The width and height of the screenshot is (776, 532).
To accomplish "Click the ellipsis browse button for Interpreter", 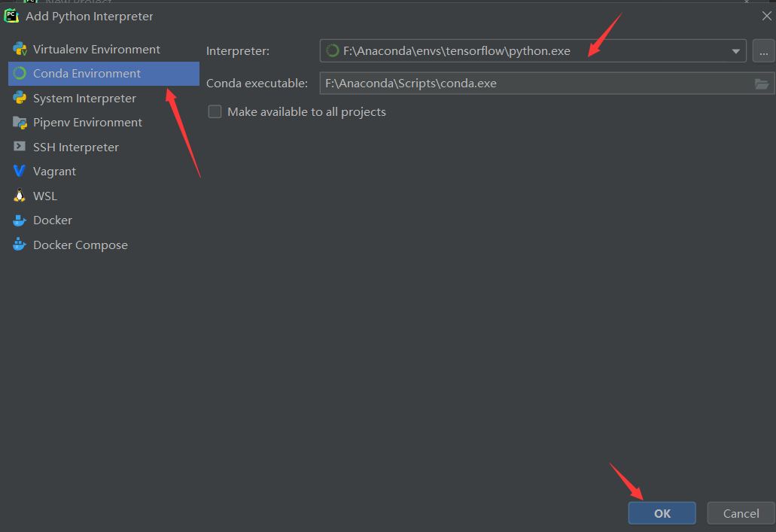I will tap(764, 50).
